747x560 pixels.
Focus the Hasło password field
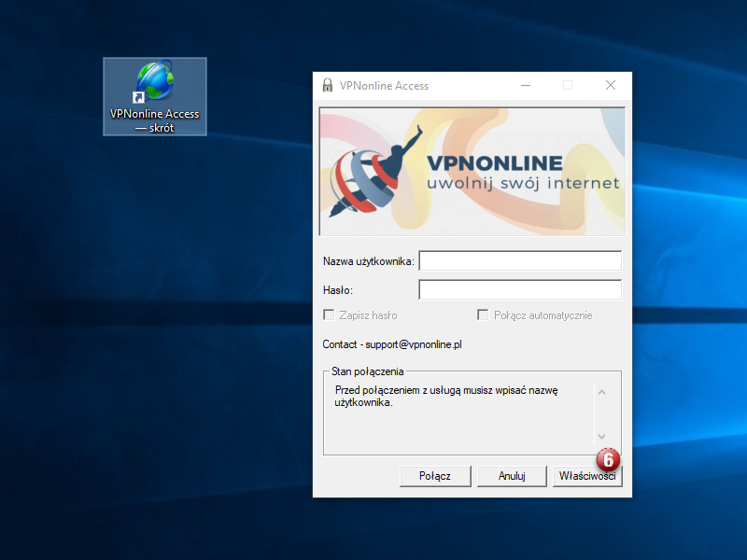click(520, 289)
